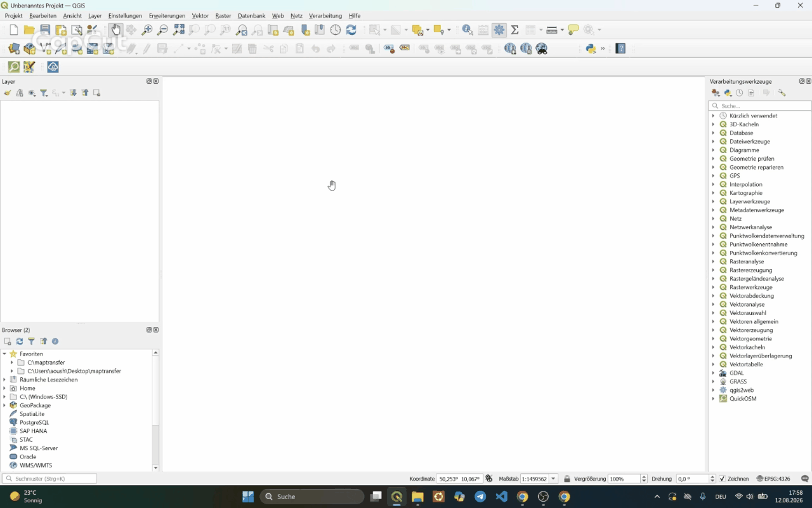This screenshot has height=508, width=812.
Task: Open the Data Source Manager icon
Action: click(x=14, y=48)
